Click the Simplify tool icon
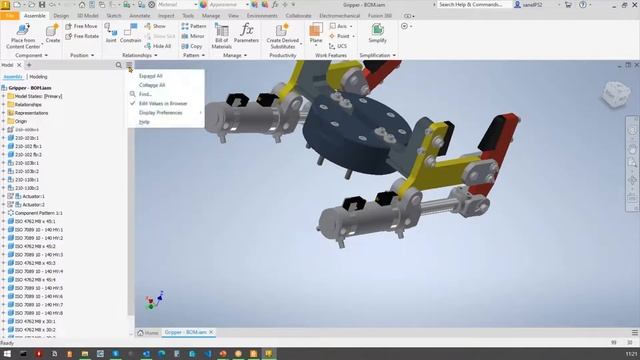The image size is (640, 360). (378, 30)
